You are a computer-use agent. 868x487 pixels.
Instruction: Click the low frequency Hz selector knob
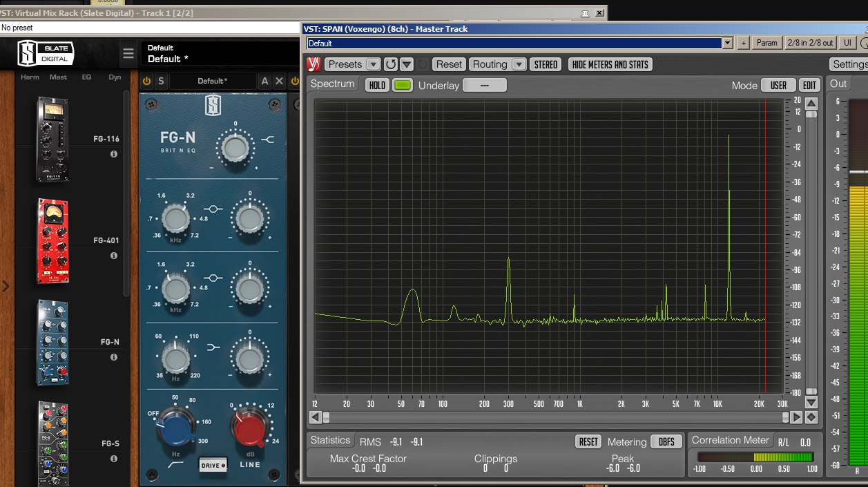pos(176,359)
